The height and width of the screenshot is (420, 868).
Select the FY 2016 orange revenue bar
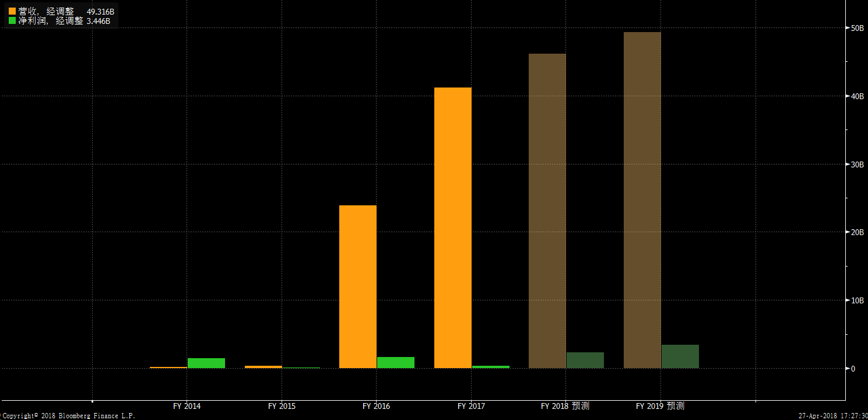358,286
